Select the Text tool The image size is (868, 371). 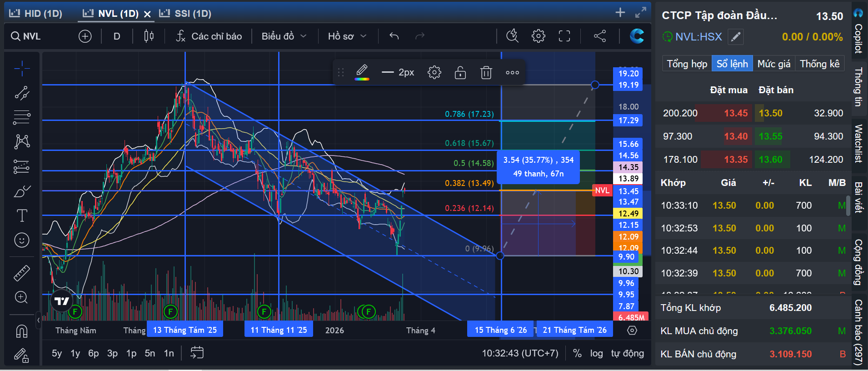click(x=22, y=216)
